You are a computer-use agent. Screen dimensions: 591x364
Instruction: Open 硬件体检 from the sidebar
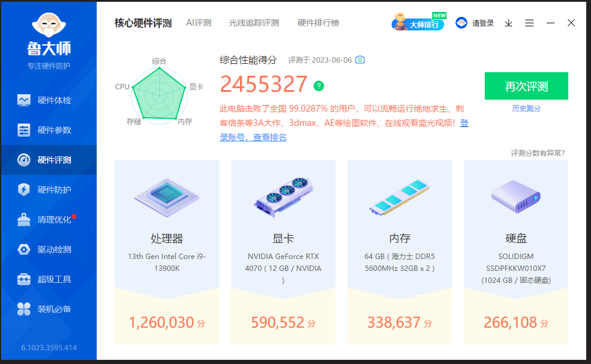pos(48,100)
